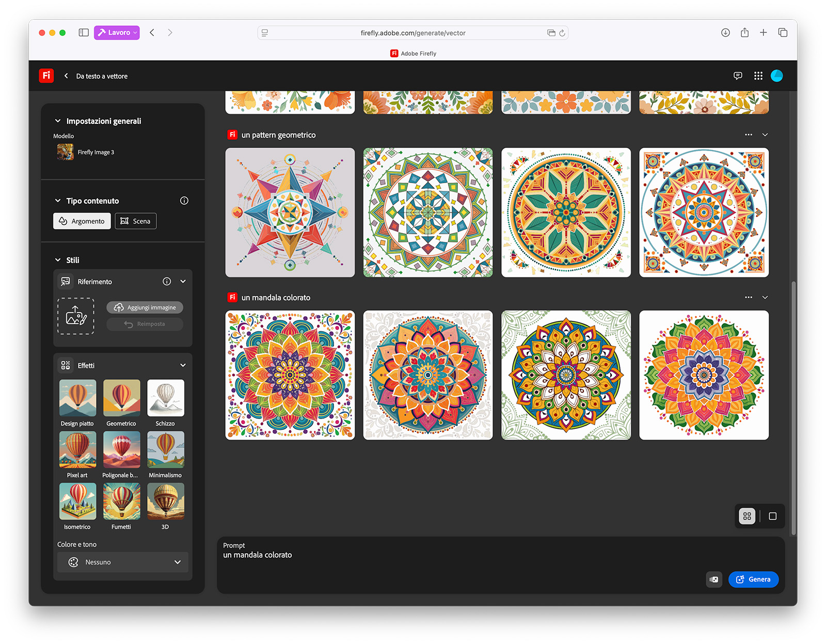
Task: Open more options for 'un pattern geometrico'
Action: tap(749, 135)
